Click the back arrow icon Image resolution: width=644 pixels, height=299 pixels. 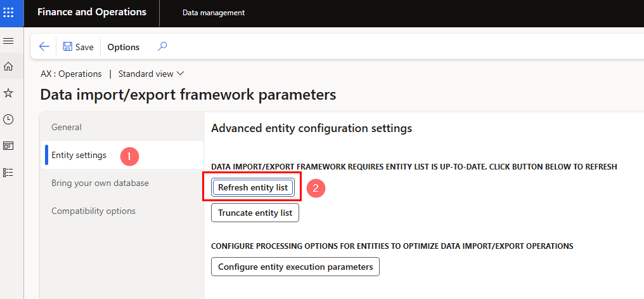pyautogui.click(x=44, y=46)
